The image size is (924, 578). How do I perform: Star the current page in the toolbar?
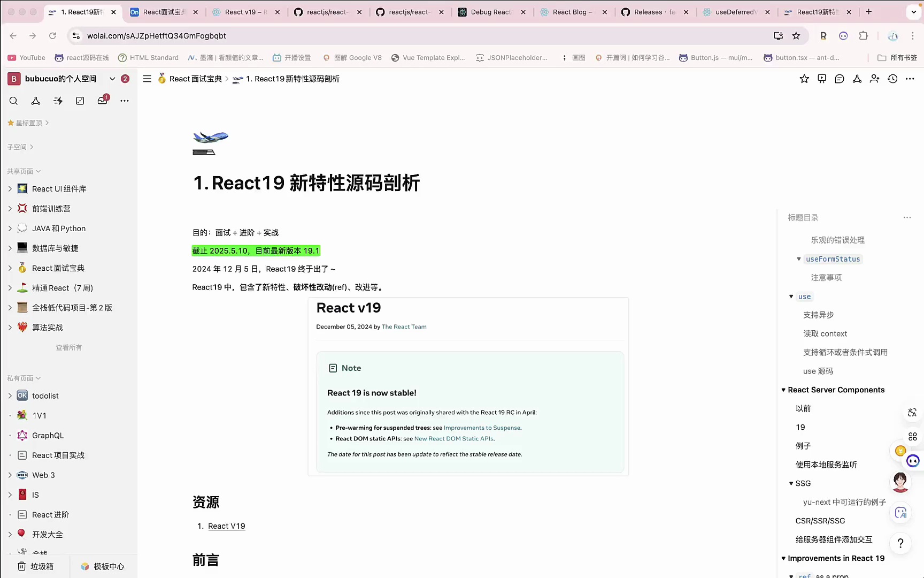coord(804,79)
